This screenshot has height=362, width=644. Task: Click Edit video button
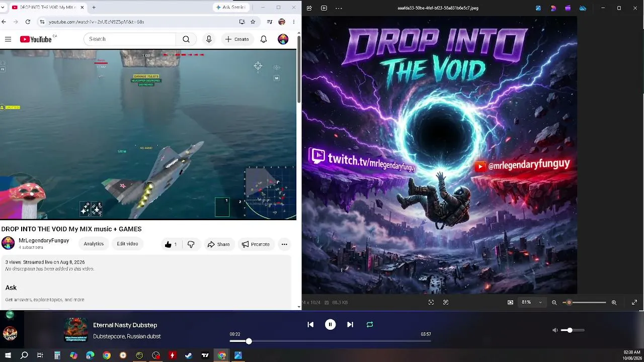point(127,244)
